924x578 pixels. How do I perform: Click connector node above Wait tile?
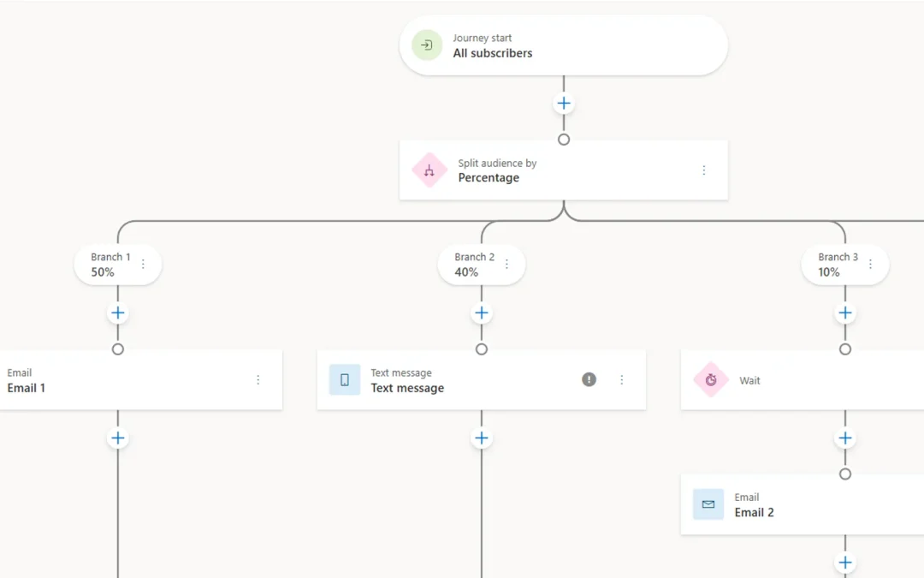tap(845, 349)
